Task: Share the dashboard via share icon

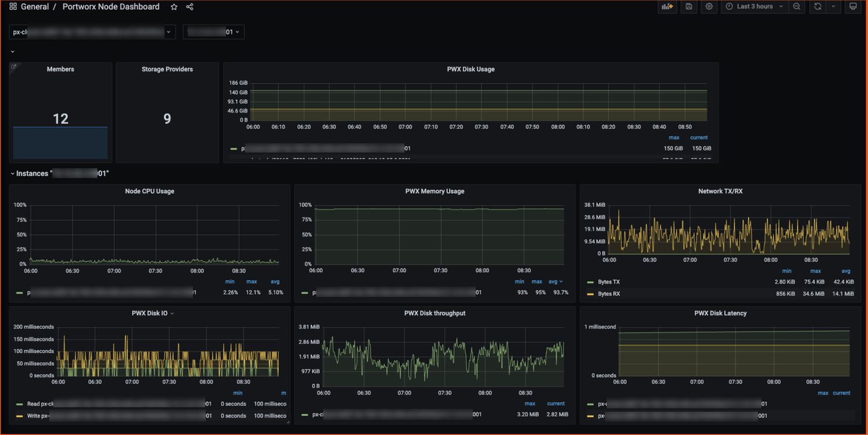Action: point(189,7)
